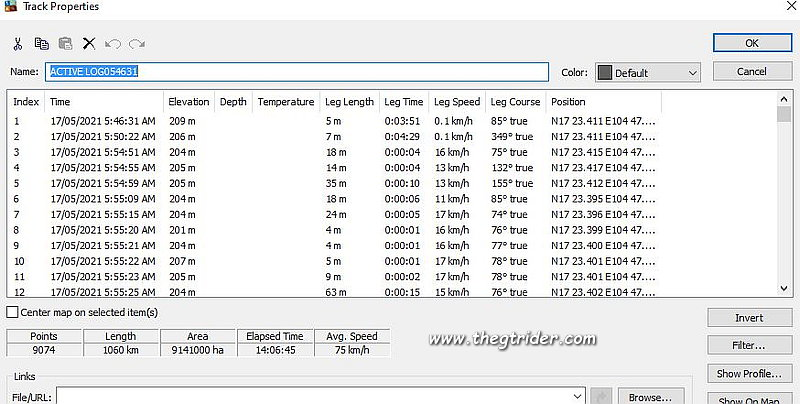This screenshot has width=800, height=404.
Task: Sort track points by Elevation column
Action: [x=188, y=102]
